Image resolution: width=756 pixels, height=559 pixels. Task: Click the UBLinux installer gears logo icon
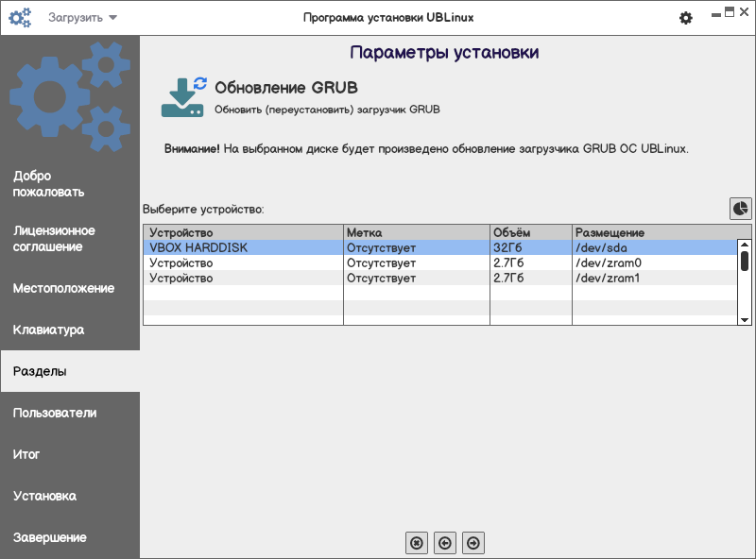pyautogui.click(x=20, y=18)
